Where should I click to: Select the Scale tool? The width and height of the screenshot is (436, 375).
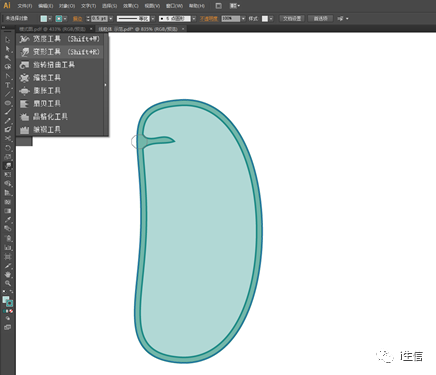pyautogui.click(x=8, y=157)
